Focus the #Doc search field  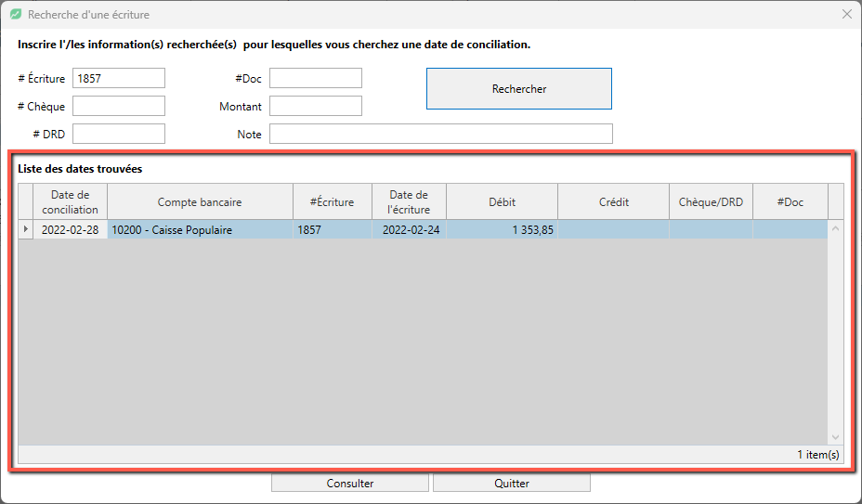point(316,78)
